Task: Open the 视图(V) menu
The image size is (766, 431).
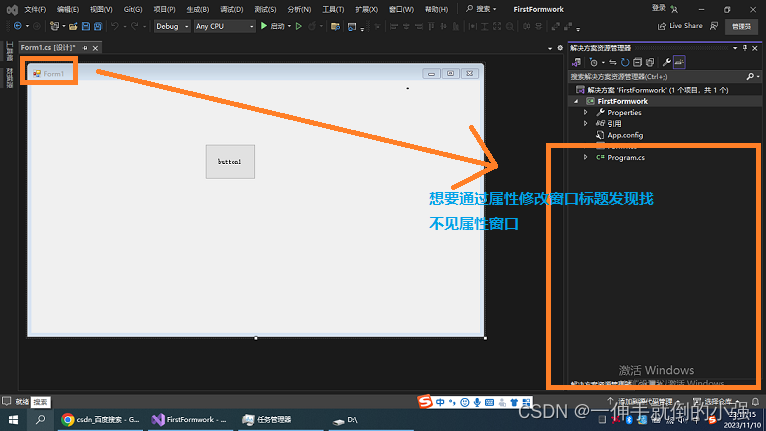Action: tap(101, 9)
